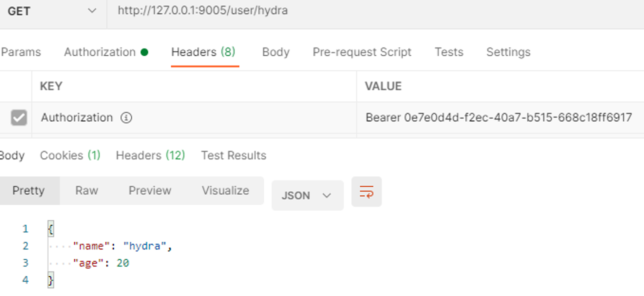The image size is (644, 296).
Task: Open the Test Results tab
Action: click(234, 155)
